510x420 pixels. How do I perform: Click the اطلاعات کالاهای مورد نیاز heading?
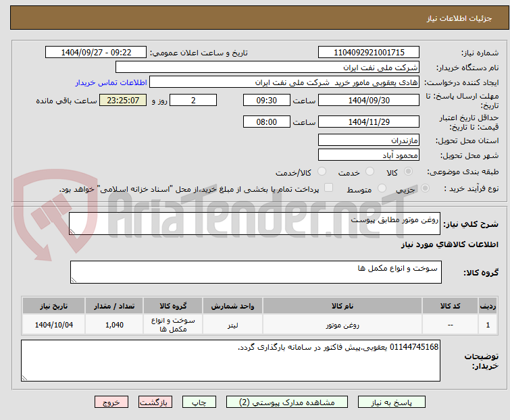(x=449, y=244)
